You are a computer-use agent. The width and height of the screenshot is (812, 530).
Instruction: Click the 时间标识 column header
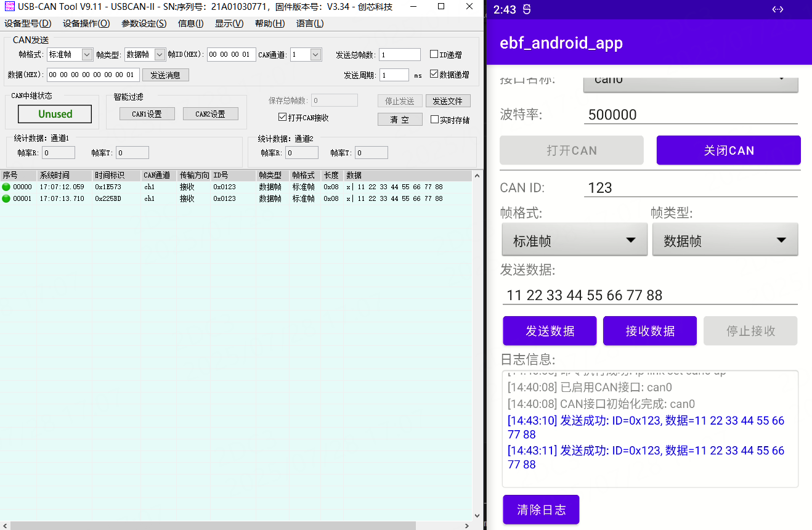(117, 176)
